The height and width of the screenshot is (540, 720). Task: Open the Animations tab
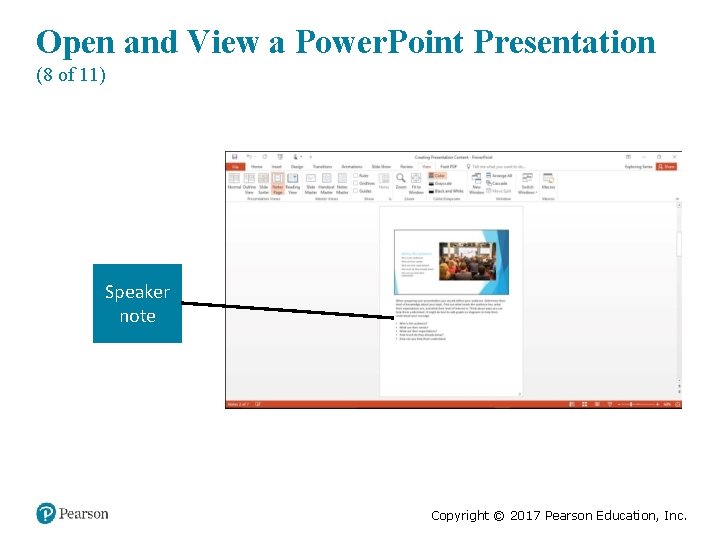(352, 167)
